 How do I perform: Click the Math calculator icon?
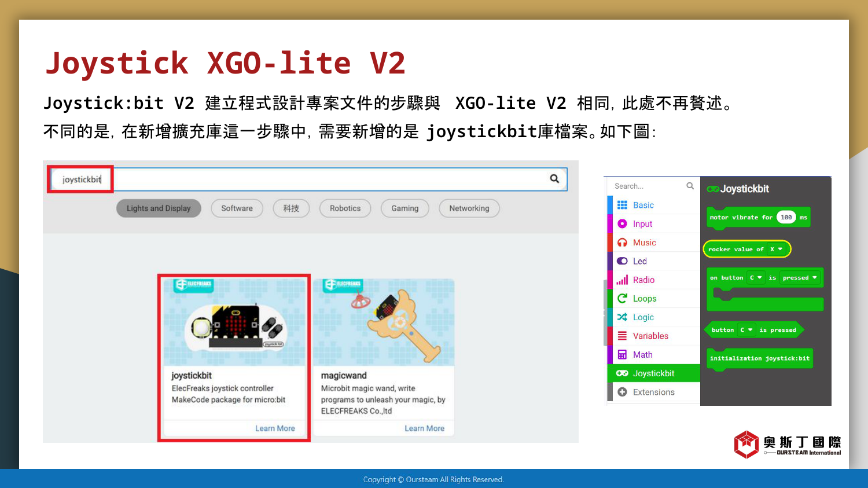[622, 354]
